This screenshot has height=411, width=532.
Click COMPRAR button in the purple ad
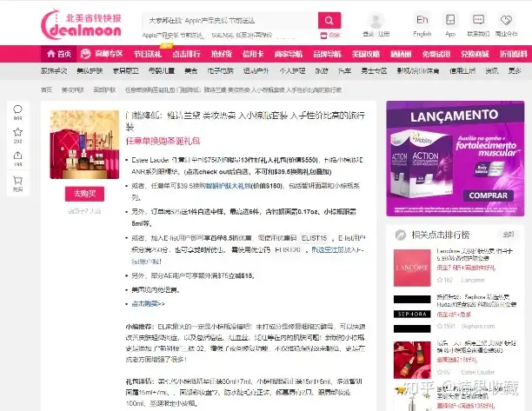[x=489, y=196]
